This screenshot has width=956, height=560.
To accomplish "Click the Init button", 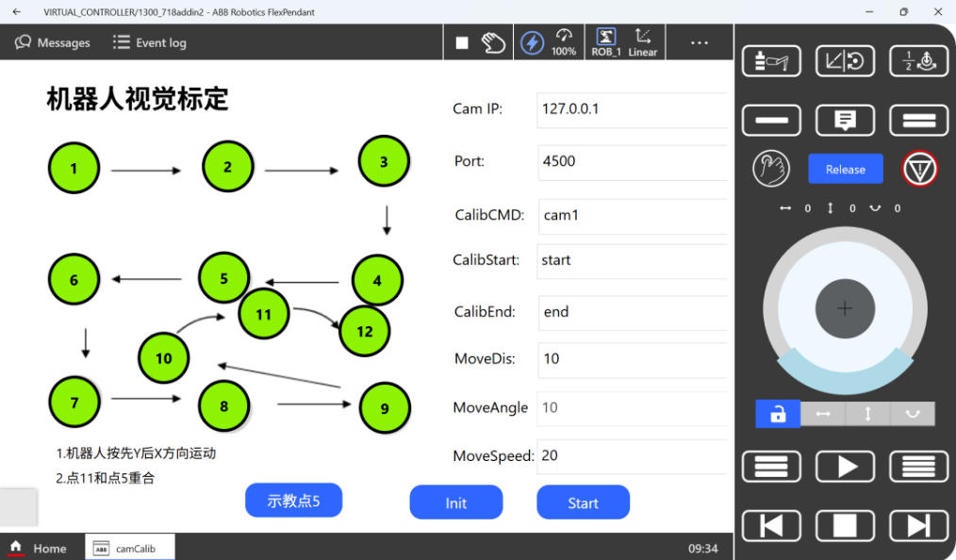I will point(456,502).
